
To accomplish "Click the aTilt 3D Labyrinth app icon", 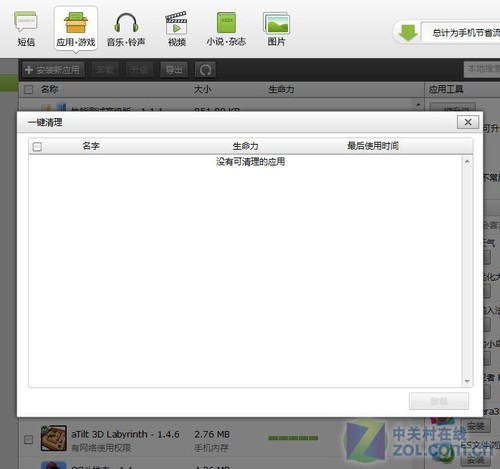I will tap(53, 438).
